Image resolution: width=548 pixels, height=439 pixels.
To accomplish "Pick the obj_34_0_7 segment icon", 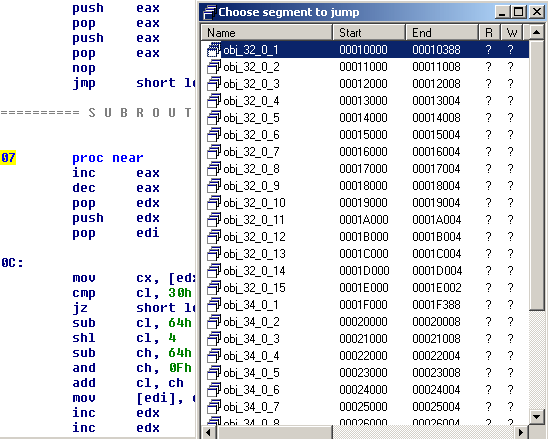I will coord(214,407).
